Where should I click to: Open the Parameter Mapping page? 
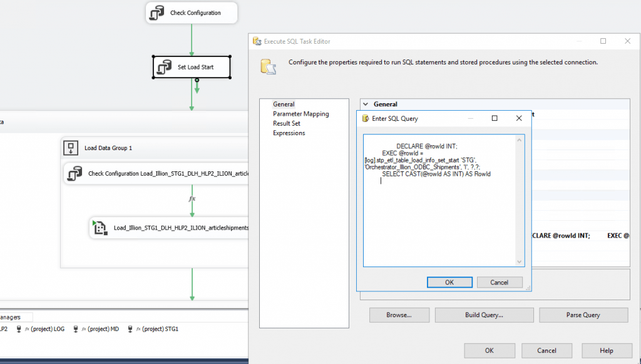(x=300, y=114)
